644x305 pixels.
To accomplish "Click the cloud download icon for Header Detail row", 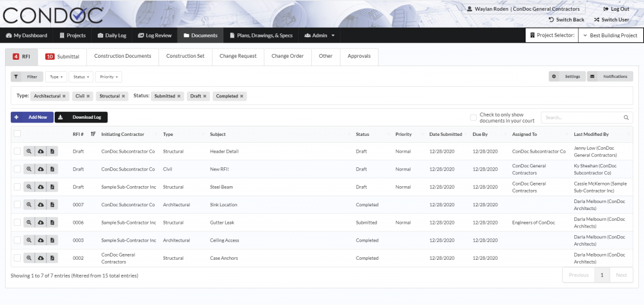I will click(41, 152).
